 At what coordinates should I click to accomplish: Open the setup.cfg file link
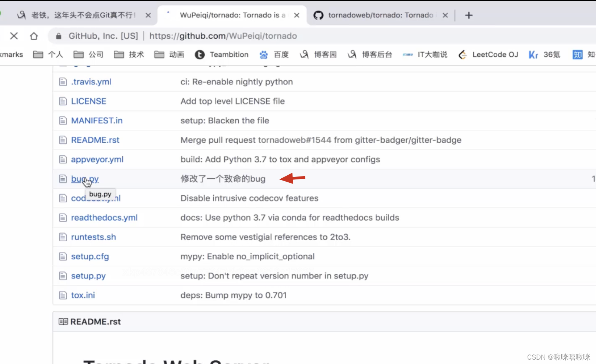90,256
